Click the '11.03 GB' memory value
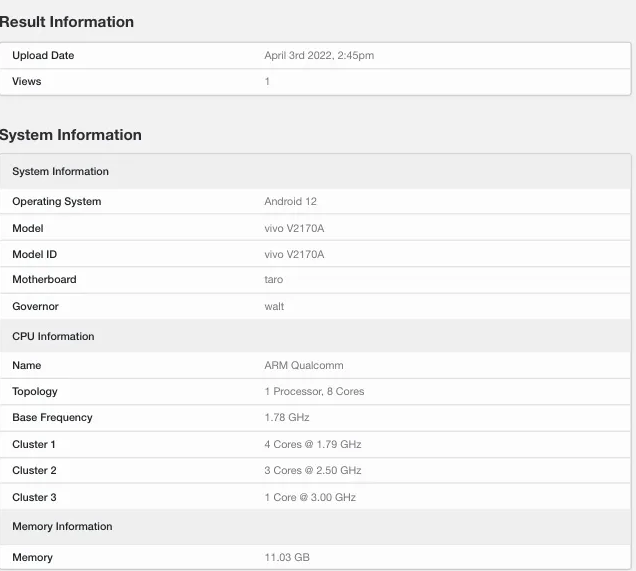 click(287, 557)
